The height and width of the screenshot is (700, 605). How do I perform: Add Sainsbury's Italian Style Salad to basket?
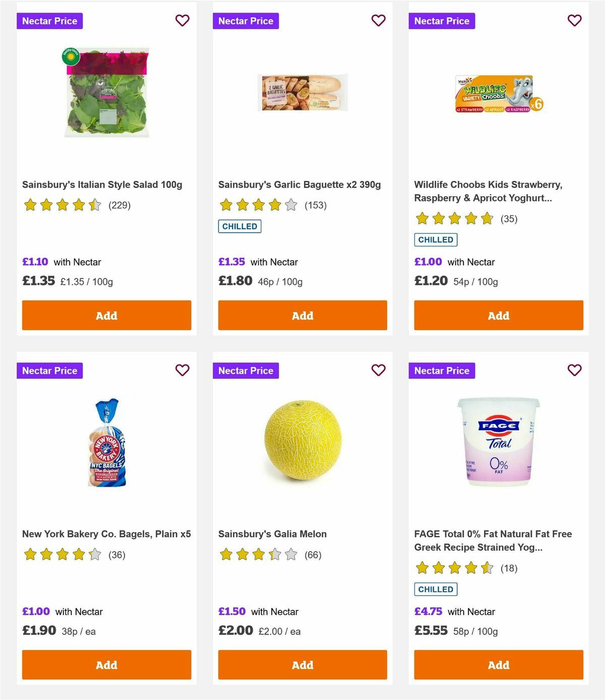click(x=106, y=315)
